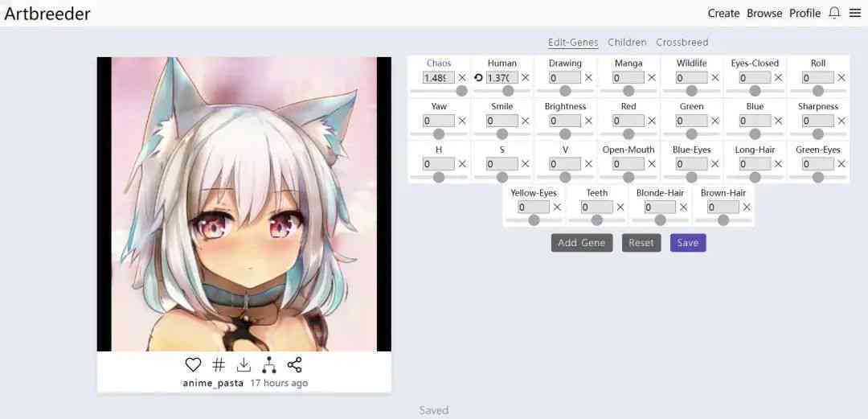Screen dimensions: 868x419
Task: Switch to the Children tab
Action: click(627, 42)
